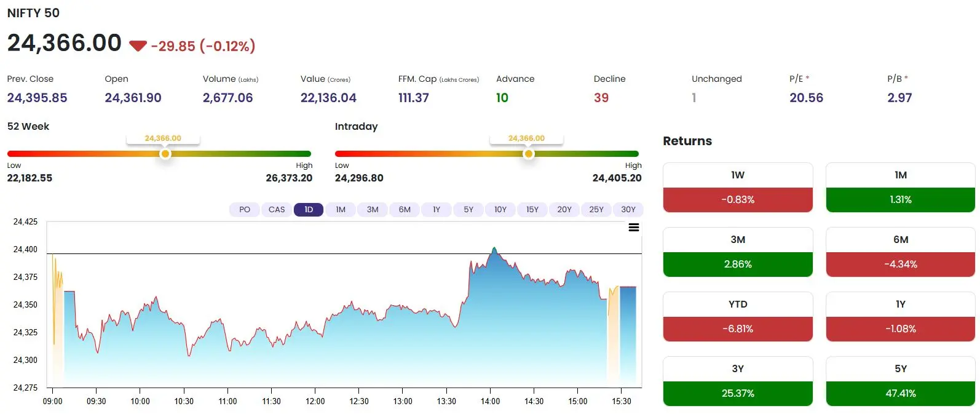Select the 1D chart range tab
This screenshot has height=414, width=980.
[x=309, y=210]
